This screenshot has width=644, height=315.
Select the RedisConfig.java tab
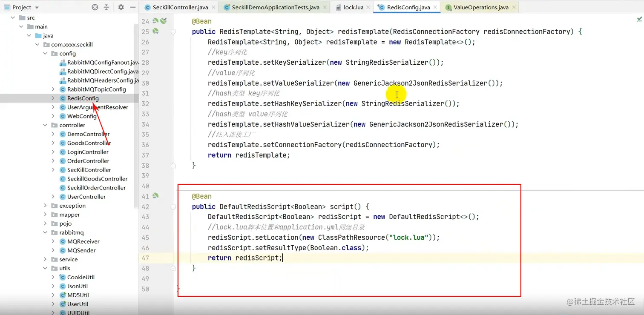(x=407, y=7)
